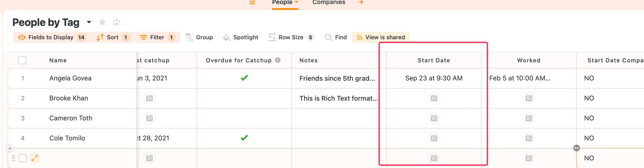Click the add row plus circle icon
The image size is (644, 168).
pos(10,148)
